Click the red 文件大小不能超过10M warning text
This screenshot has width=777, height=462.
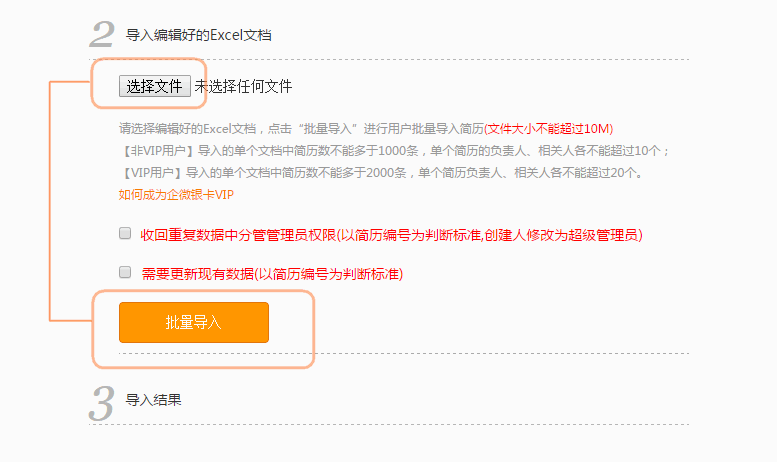coord(549,129)
